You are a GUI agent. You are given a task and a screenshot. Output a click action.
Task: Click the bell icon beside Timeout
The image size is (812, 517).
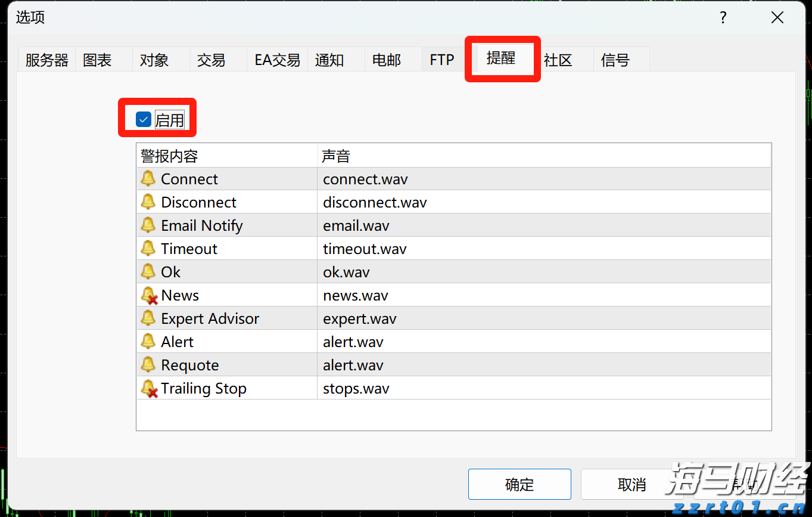(x=148, y=248)
